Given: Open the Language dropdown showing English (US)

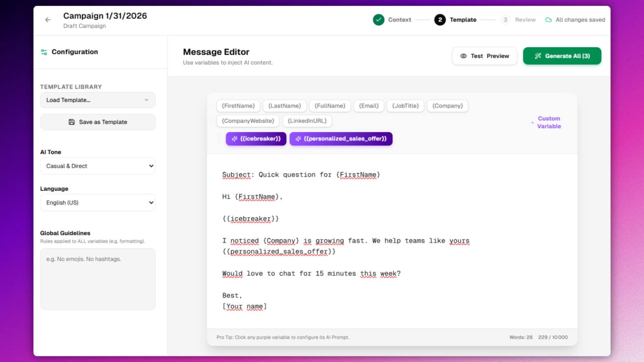Looking at the screenshot, I should point(97,202).
